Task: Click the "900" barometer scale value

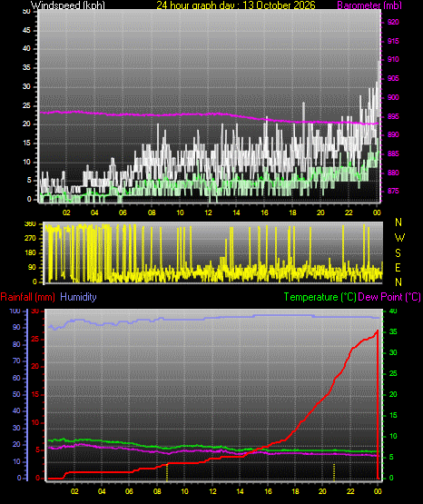Action: click(393, 97)
